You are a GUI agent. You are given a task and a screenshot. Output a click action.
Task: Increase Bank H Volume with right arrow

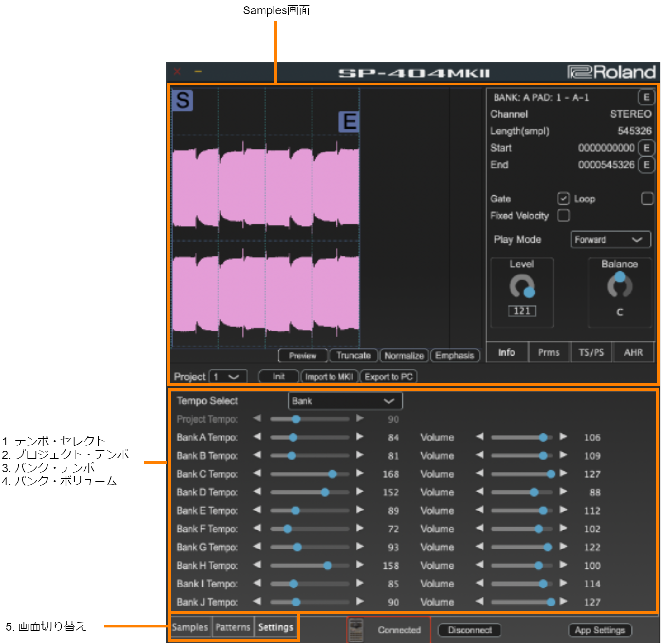coord(563,565)
